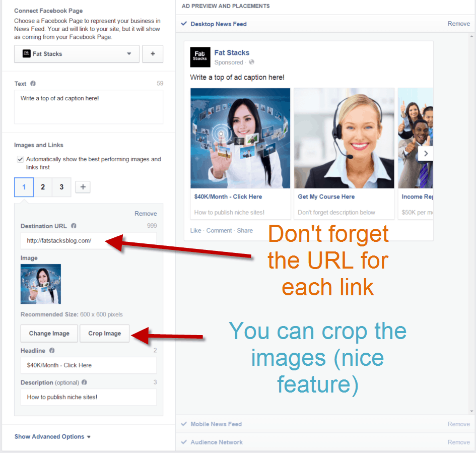The height and width of the screenshot is (453, 476).
Task: Click the thumbs-up group carousel image
Action: (415, 138)
